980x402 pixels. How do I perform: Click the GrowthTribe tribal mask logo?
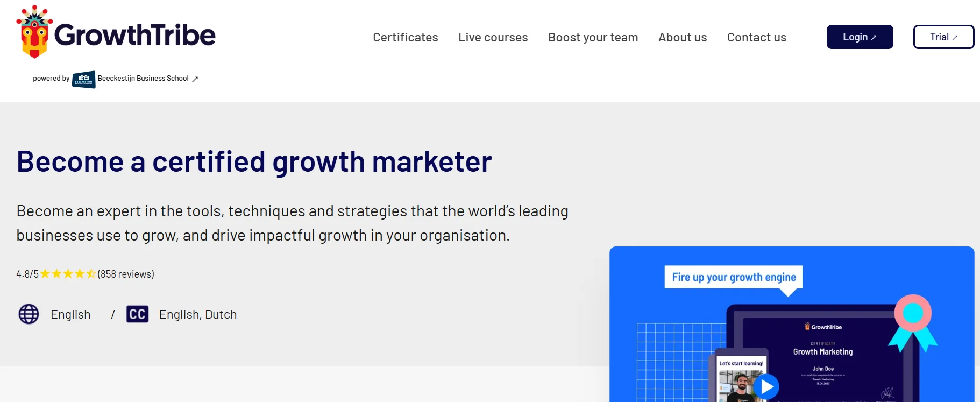click(34, 32)
